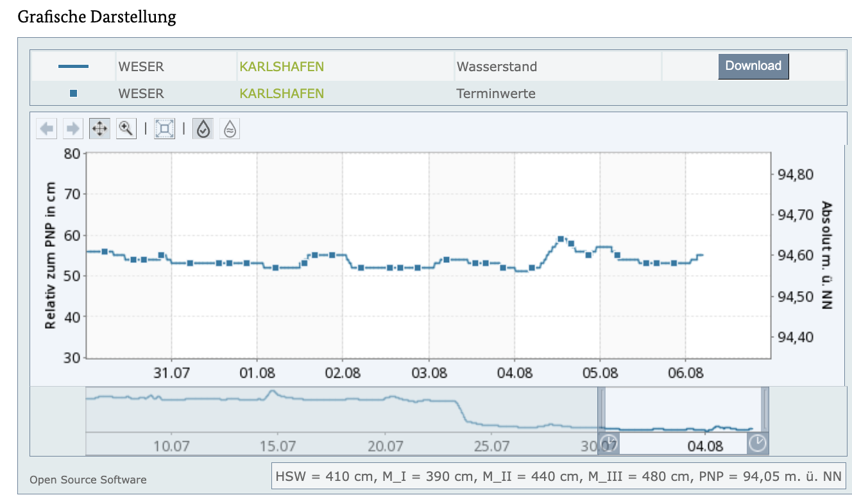Click the 04.08 date label on the main x-axis
852x504 pixels.
[514, 372]
